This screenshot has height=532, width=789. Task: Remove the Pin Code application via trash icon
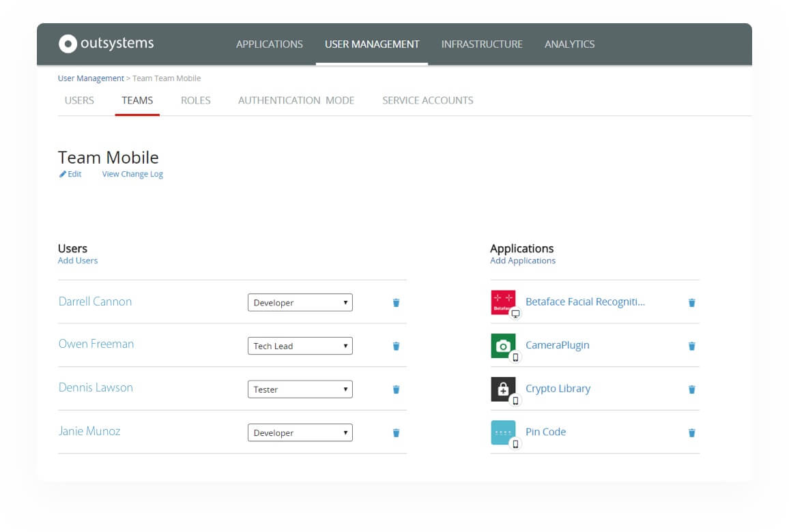[691, 433]
